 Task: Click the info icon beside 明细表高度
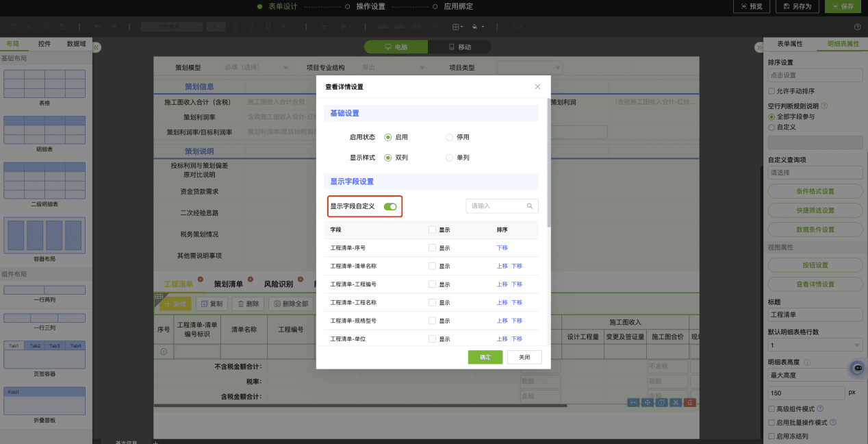pyautogui.click(x=807, y=362)
